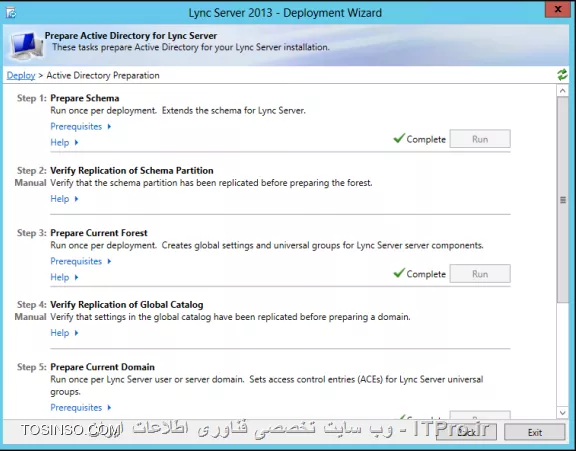
Task: Expand Help under Verify Replication of Global Catalog
Action: tap(64, 333)
